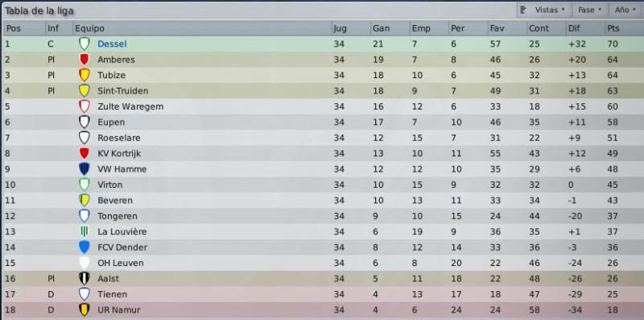This screenshot has width=644, height=320.
Task: Click Aalst's black and white badge
Action: (x=85, y=278)
